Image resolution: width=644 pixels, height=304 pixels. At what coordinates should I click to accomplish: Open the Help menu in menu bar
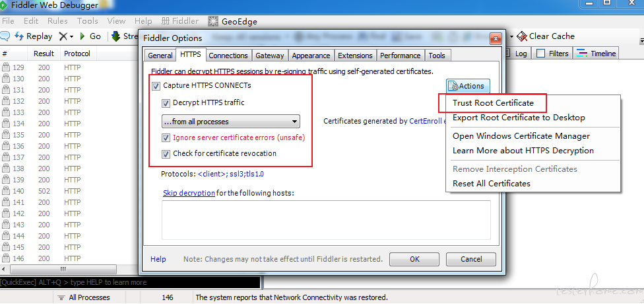tap(143, 21)
